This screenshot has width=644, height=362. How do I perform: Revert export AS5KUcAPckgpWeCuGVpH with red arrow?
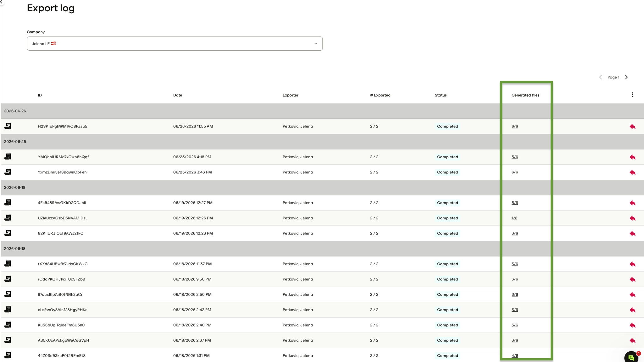[x=632, y=341]
